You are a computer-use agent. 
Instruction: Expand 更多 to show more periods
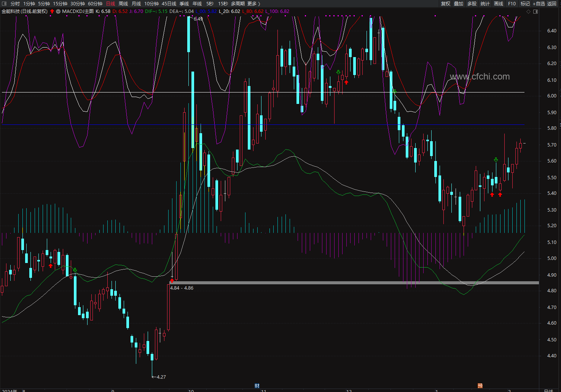click(253, 3)
